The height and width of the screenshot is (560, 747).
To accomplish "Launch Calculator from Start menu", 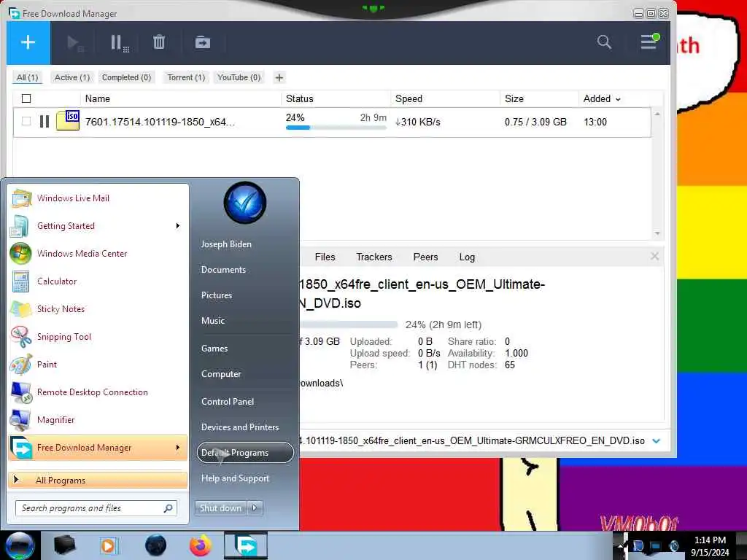I will pos(98,281).
